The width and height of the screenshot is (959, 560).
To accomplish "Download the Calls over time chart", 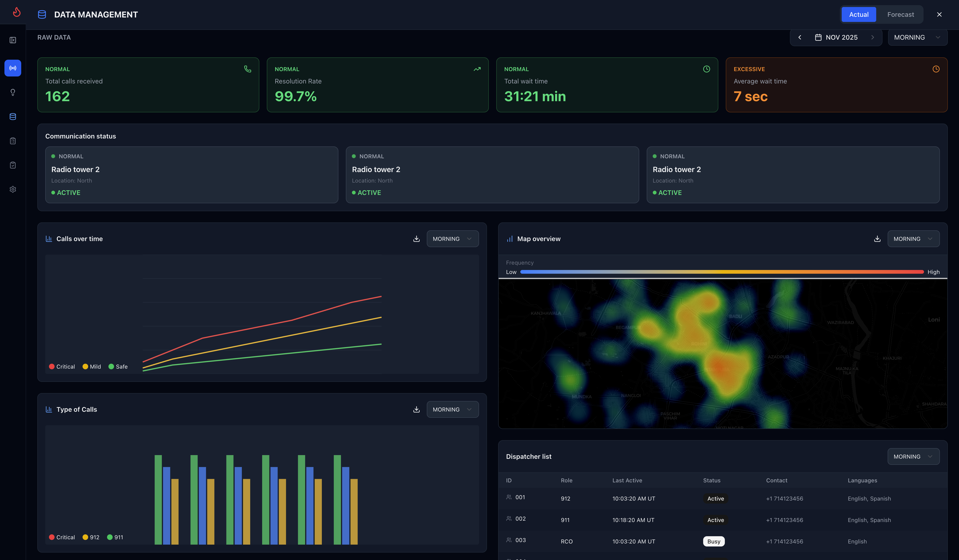I will pos(416,239).
